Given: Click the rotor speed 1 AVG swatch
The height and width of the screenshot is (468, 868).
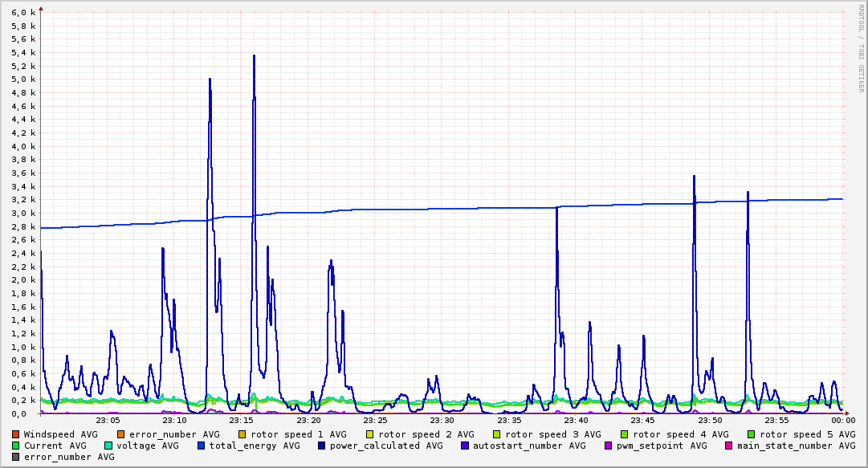Looking at the screenshot, I should point(242,435).
